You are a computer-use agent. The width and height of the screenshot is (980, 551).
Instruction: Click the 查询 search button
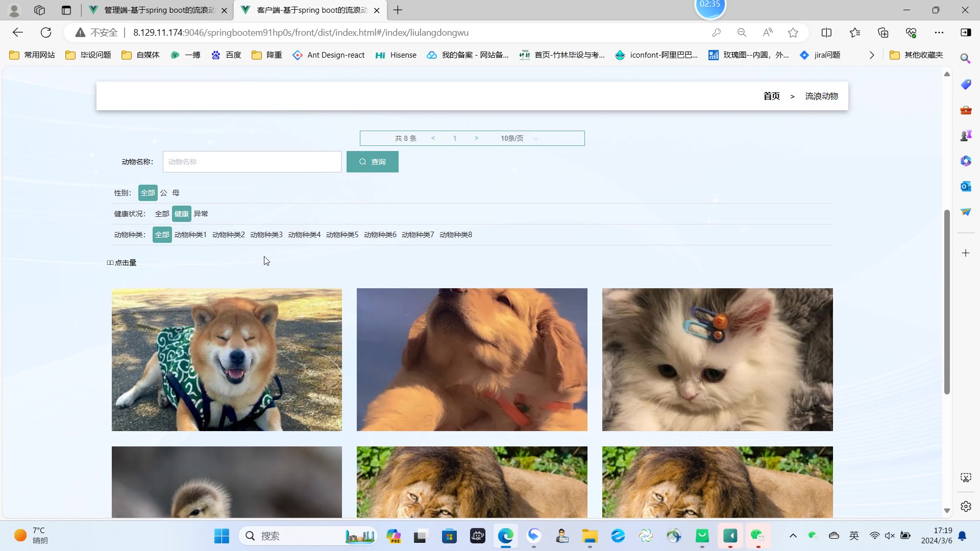372,162
